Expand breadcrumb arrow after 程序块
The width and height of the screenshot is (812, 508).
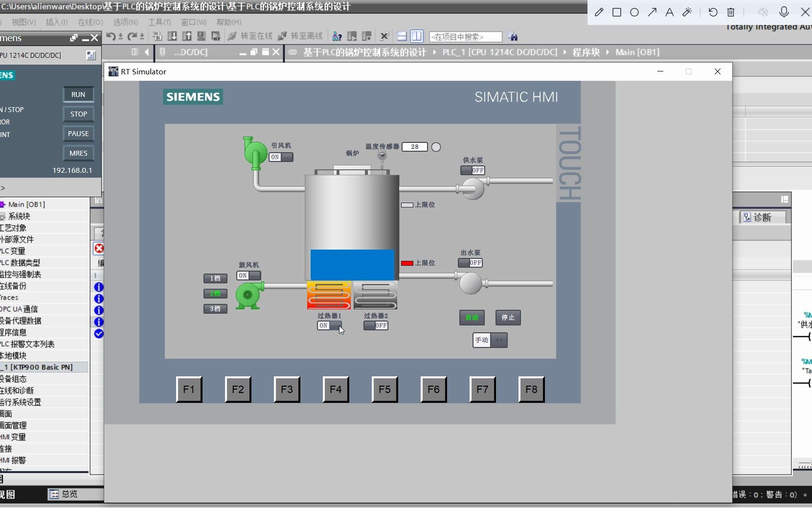608,52
